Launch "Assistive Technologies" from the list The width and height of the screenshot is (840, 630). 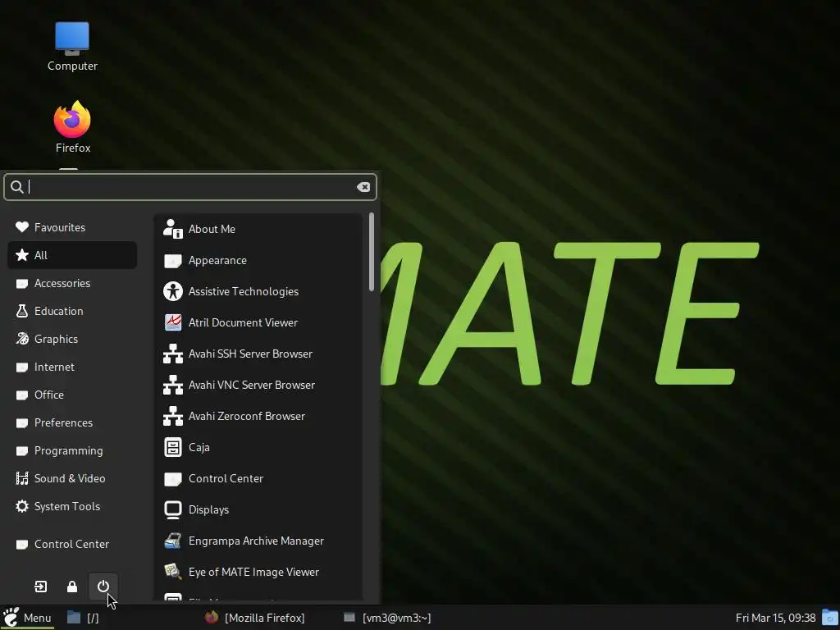point(258,291)
